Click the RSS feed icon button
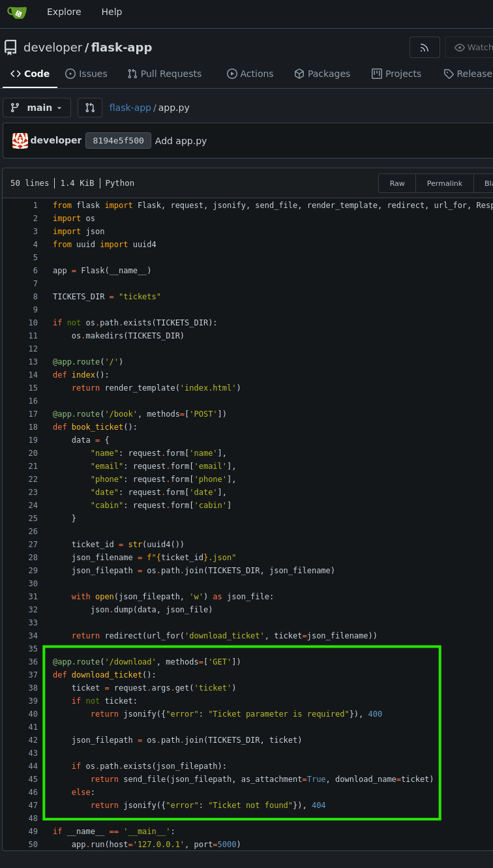 coord(425,48)
